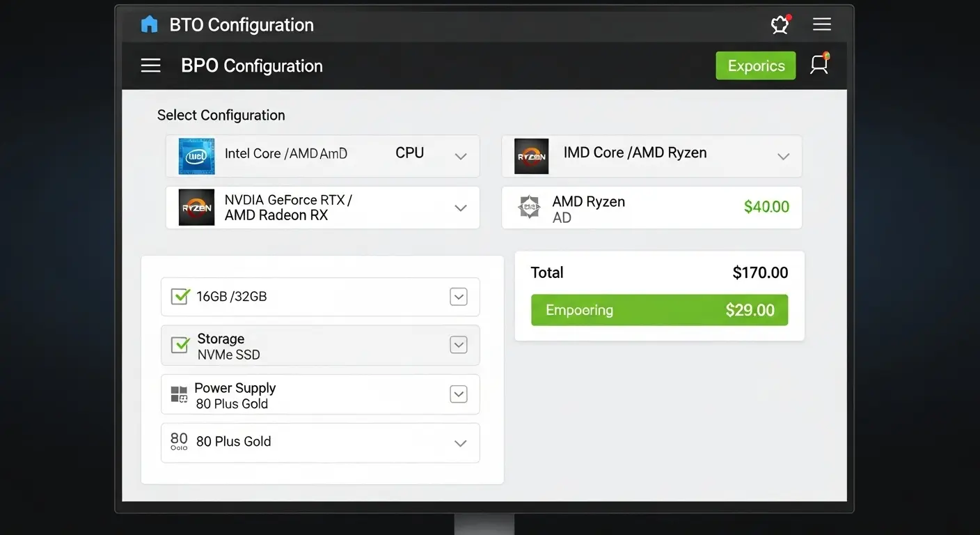
Task: Open the BPO Configuration sidebar menu
Action: 150,65
